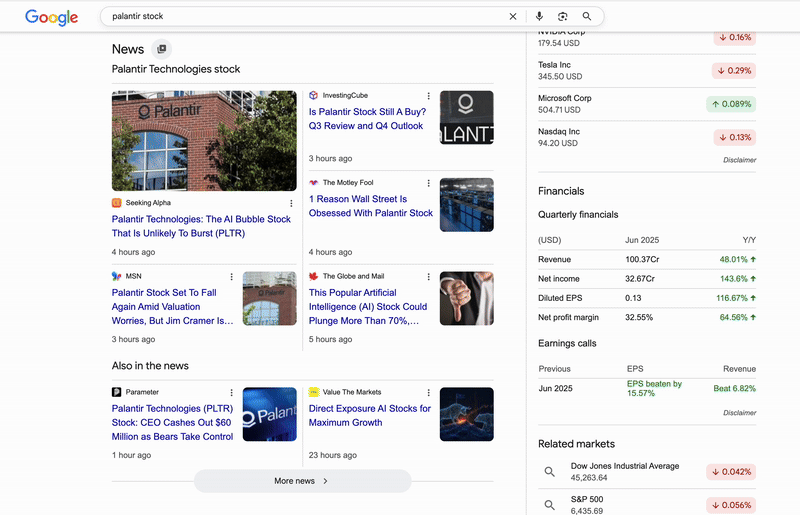The width and height of the screenshot is (800, 515).
Task: Click Disclaimer under Earnings calls
Action: (x=739, y=412)
